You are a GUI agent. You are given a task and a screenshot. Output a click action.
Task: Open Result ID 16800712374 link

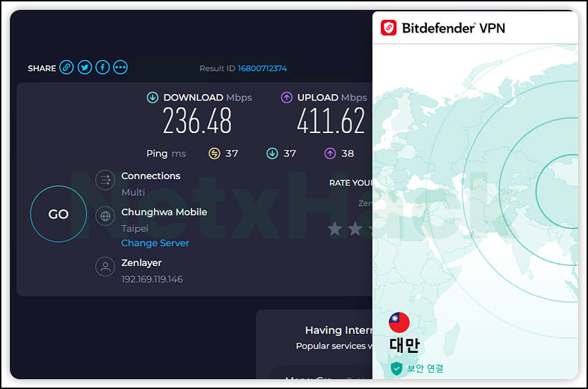262,69
